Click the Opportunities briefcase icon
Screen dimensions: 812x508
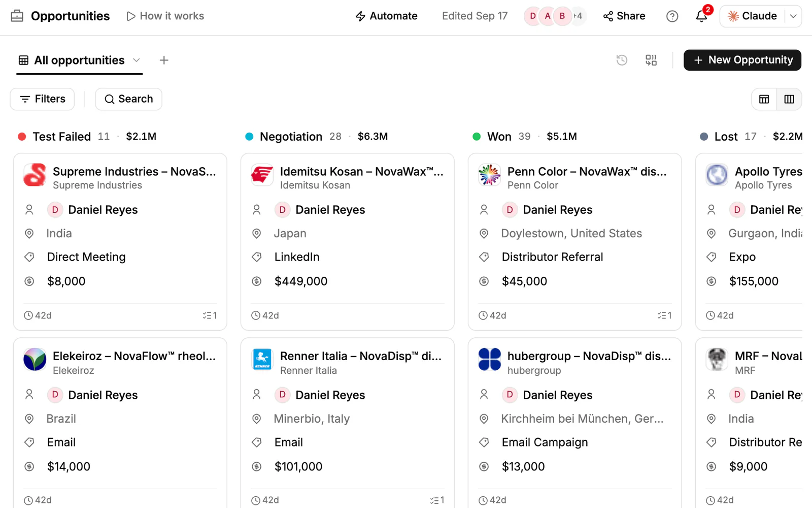coord(17,16)
